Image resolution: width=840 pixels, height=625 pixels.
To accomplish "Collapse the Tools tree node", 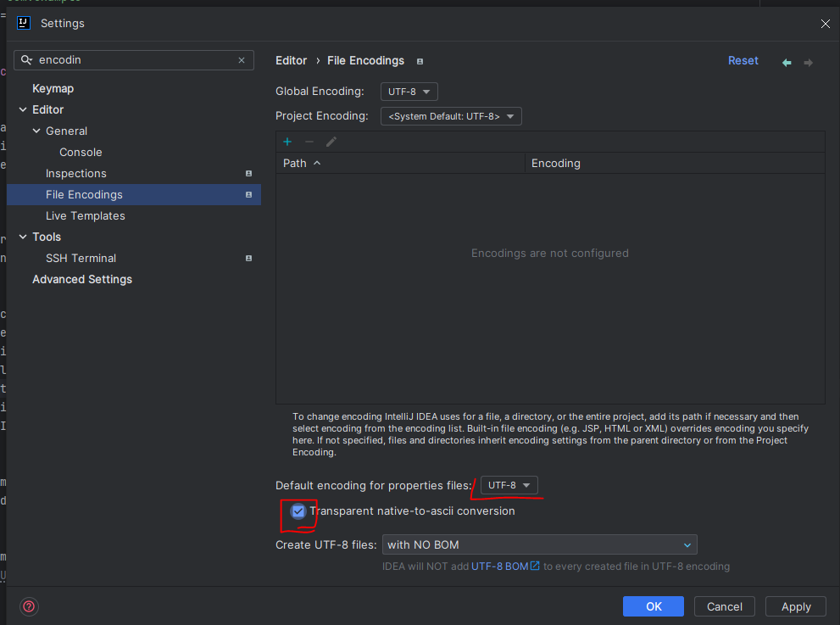I will 23,237.
